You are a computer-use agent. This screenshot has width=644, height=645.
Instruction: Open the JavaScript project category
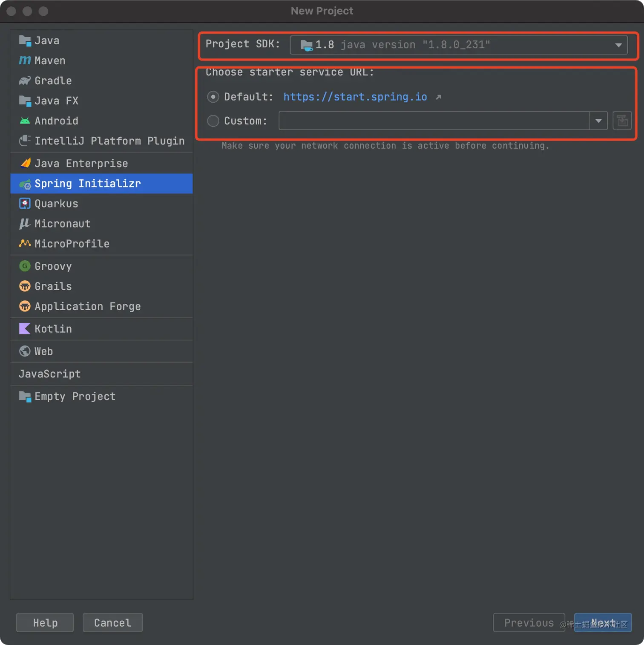click(x=49, y=374)
